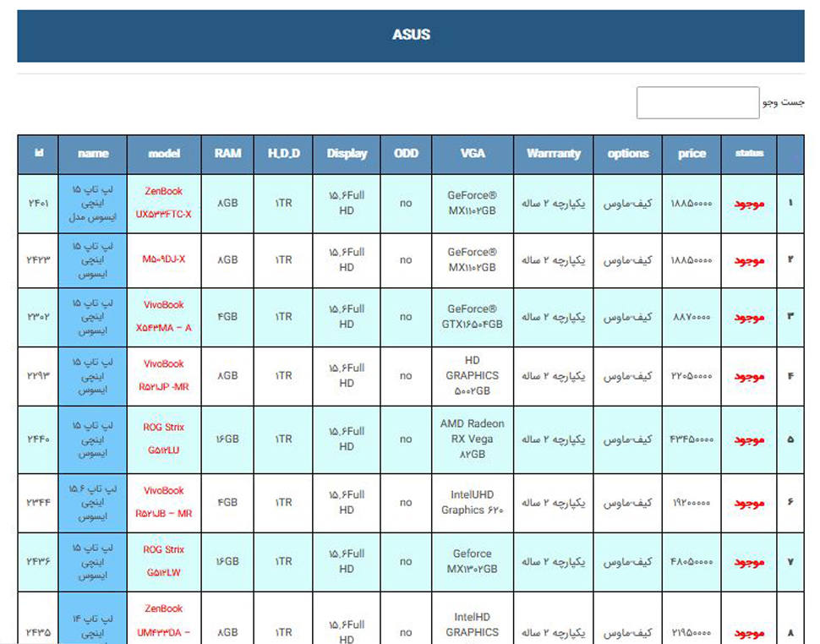Sort by the name column header
The height and width of the screenshot is (644, 820).
click(93, 154)
